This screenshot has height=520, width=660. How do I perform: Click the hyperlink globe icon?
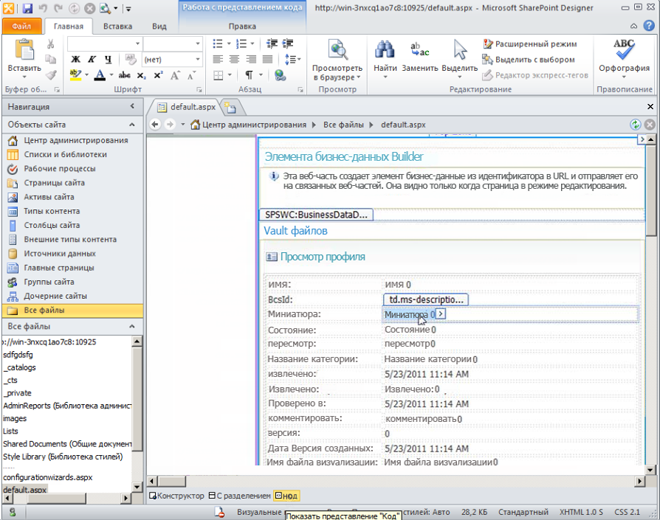280,75
